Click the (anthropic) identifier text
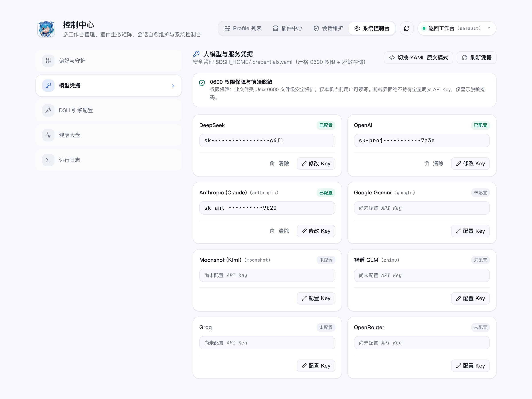 [x=264, y=193]
